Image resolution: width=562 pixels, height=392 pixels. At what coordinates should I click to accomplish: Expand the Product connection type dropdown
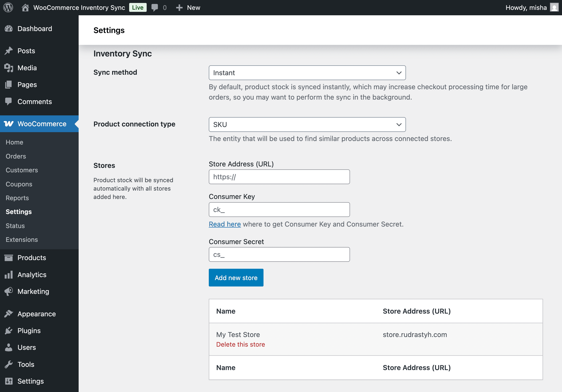pyautogui.click(x=307, y=125)
